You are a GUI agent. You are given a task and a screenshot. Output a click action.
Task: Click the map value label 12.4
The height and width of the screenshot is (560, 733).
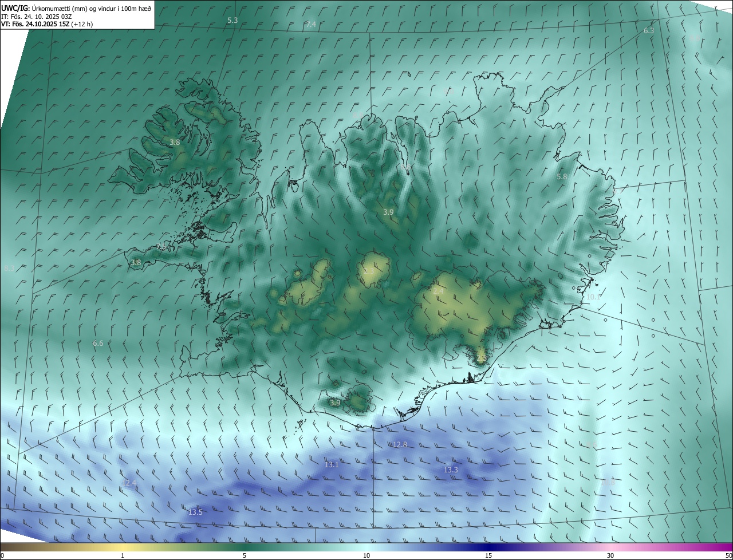click(x=129, y=483)
